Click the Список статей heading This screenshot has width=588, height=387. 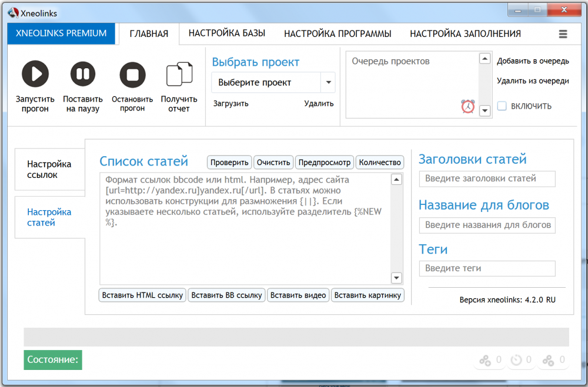[x=143, y=161]
